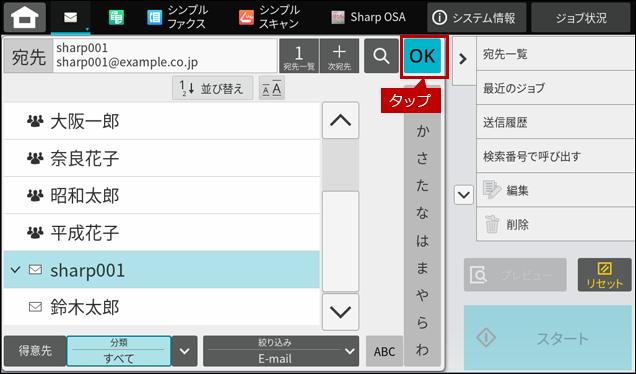Jump to や index
The image size is (636, 374).
click(x=422, y=295)
